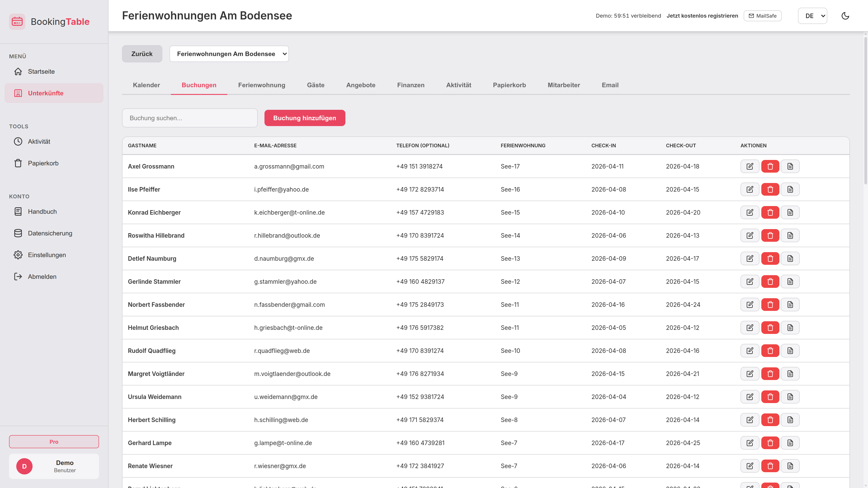Image resolution: width=868 pixels, height=488 pixels.
Task: Open document for Roswitha Hillebrand's booking
Action: click(790, 235)
